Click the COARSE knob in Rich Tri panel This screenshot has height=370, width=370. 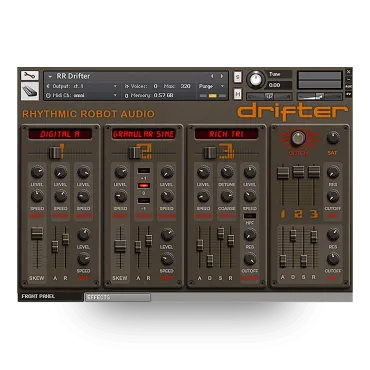pos(227,196)
